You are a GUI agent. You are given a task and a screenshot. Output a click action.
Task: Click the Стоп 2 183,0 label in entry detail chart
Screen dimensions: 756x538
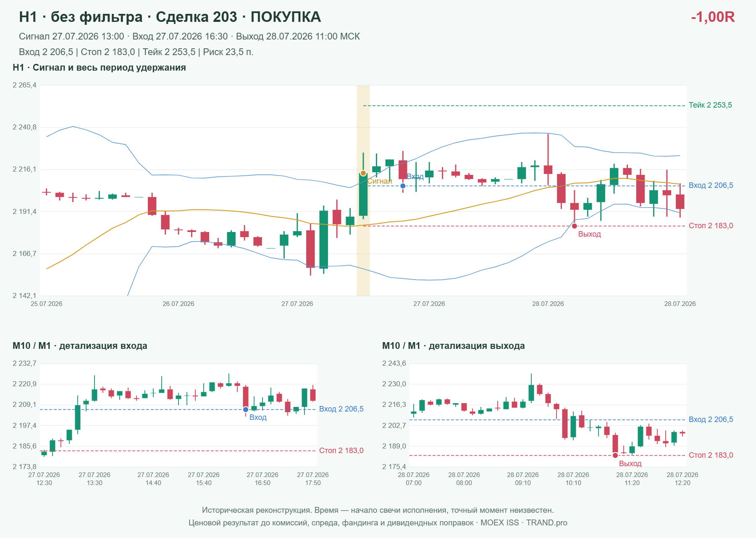pyautogui.click(x=341, y=451)
